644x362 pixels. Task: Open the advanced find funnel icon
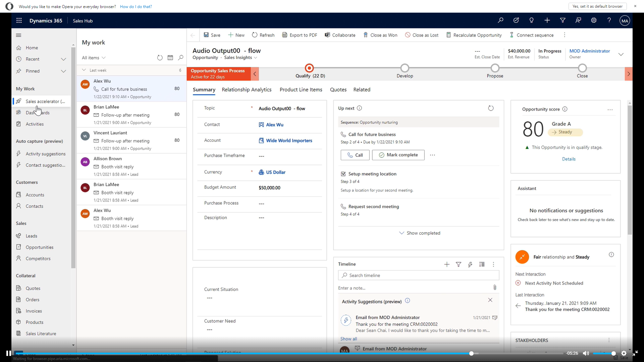[563, 20]
